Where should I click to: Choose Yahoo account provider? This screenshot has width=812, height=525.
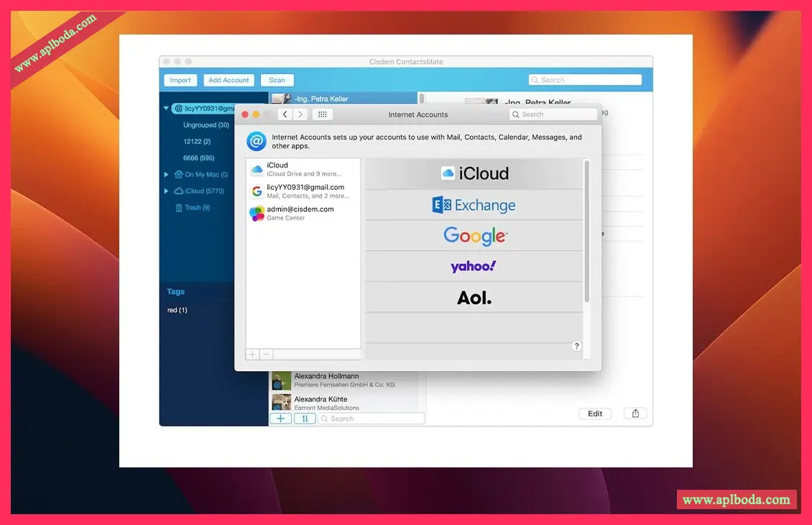point(474,266)
